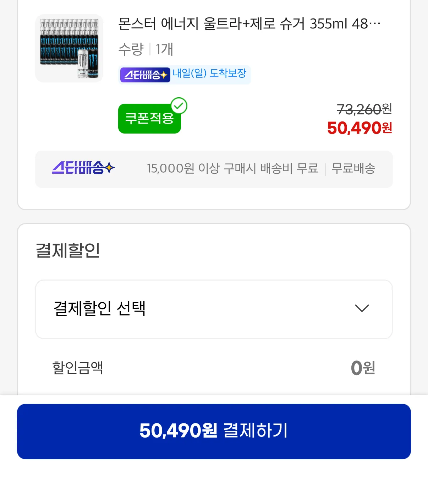Open the 결제할인 선택 dropdown
This screenshot has width=428, height=504.
(214, 309)
